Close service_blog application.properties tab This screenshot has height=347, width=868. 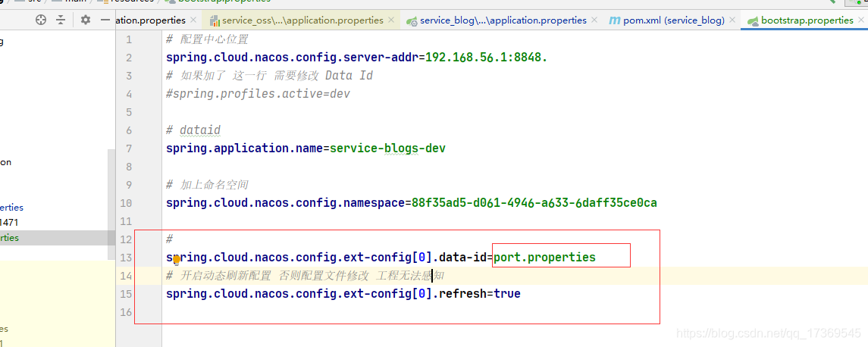[x=594, y=20]
